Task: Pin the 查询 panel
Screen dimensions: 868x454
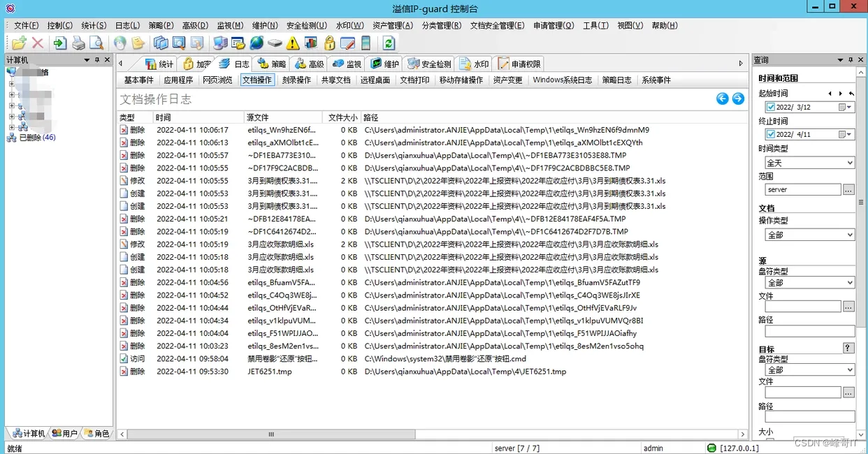Action: coord(851,60)
